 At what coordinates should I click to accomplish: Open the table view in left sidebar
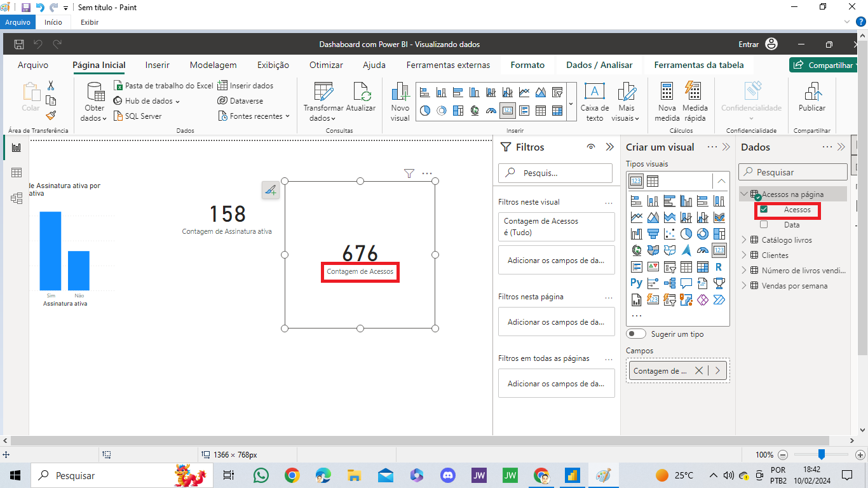point(17,173)
